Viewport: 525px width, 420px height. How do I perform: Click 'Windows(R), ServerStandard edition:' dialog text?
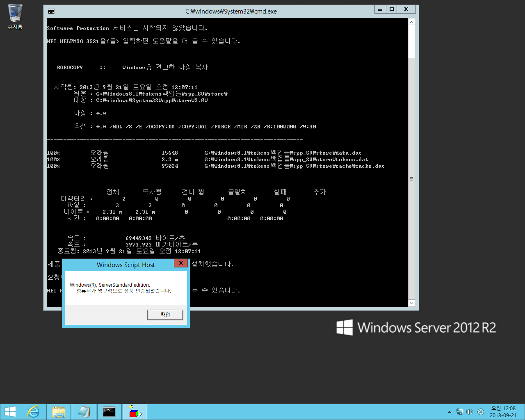[110, 285]
